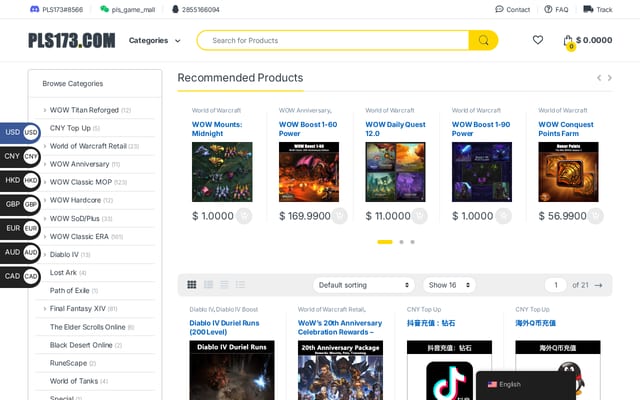Open the English language selector
Screen dimensions: 640x400
(504, 384)
